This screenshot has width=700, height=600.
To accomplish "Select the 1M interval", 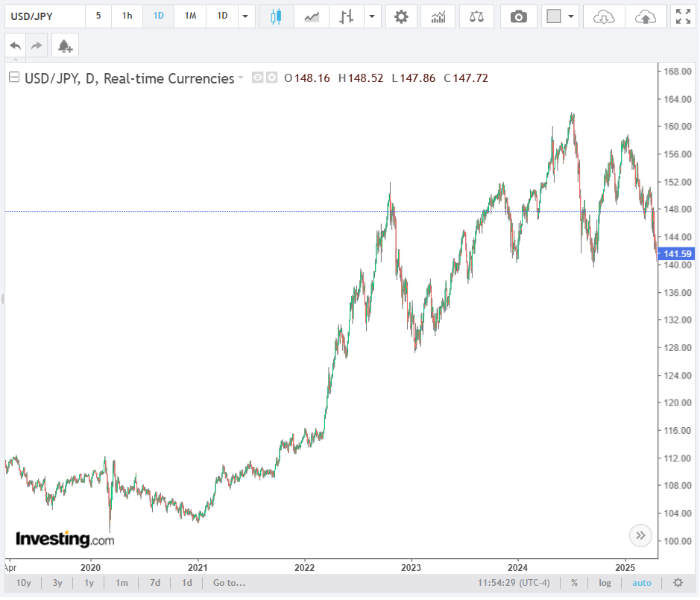I will pyautogui.click(x=191, y=16).
